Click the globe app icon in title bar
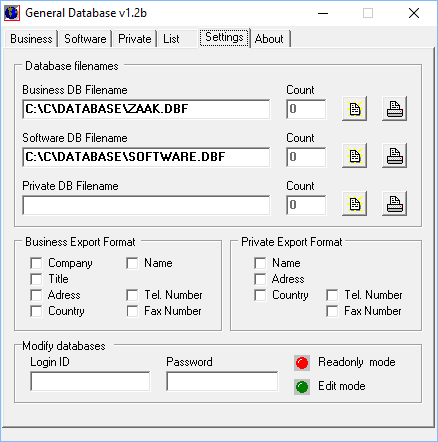The image size is (438, 442). coord(12,13)
